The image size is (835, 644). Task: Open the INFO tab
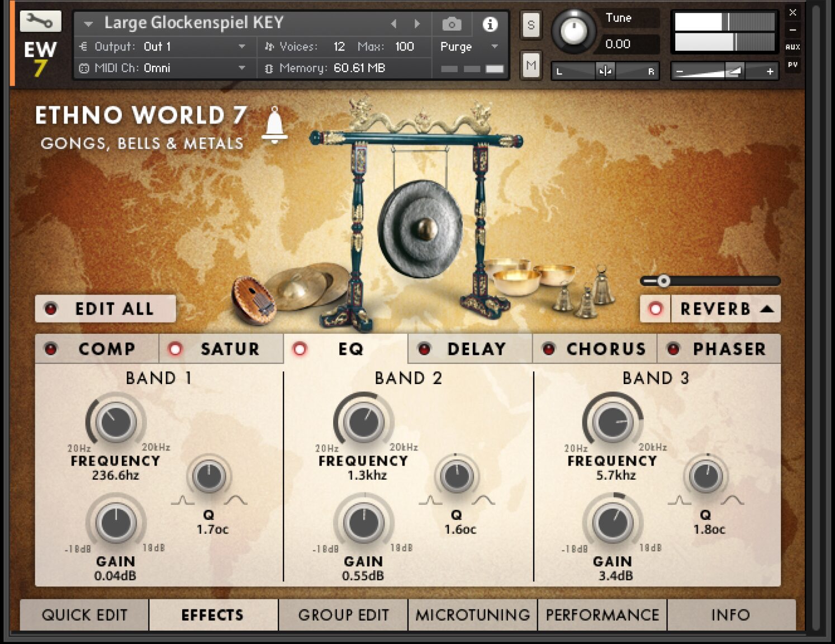click(x=730, y=615)
